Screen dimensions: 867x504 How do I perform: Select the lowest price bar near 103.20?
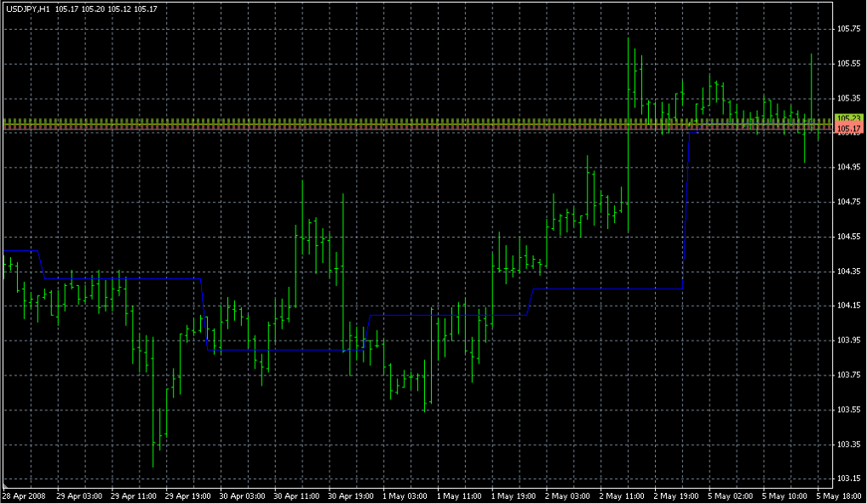coord(153,443)
